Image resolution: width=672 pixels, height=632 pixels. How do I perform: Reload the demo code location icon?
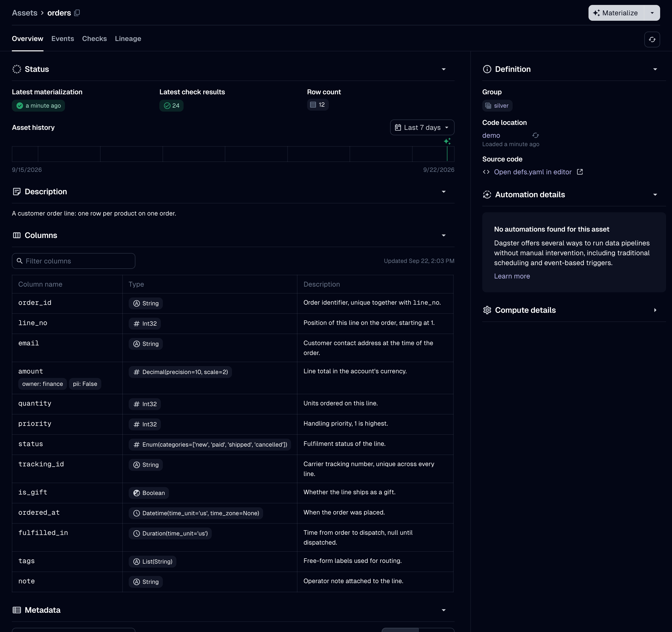click(x=535, y=136)
